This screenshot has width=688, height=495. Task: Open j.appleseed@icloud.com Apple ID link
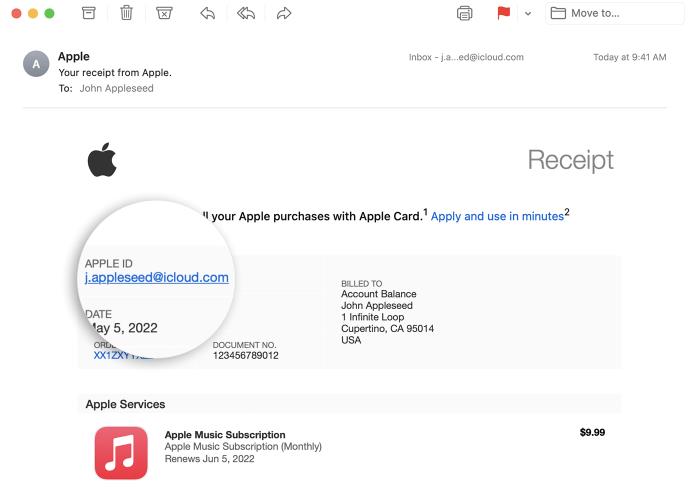tap(157, 277)
